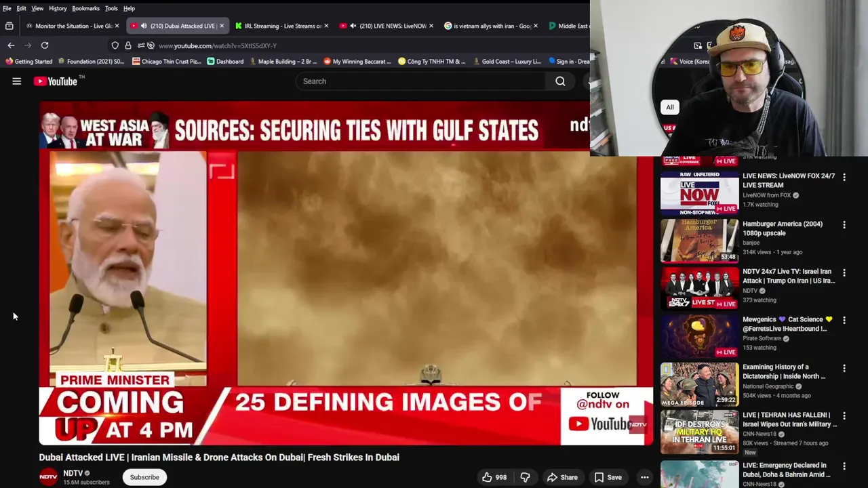Open the TEHRAN HAS FALLEN video thumbnail
The height and width of the screenshot is (488, 868).
pyautogui.click(x=700, y=432)
